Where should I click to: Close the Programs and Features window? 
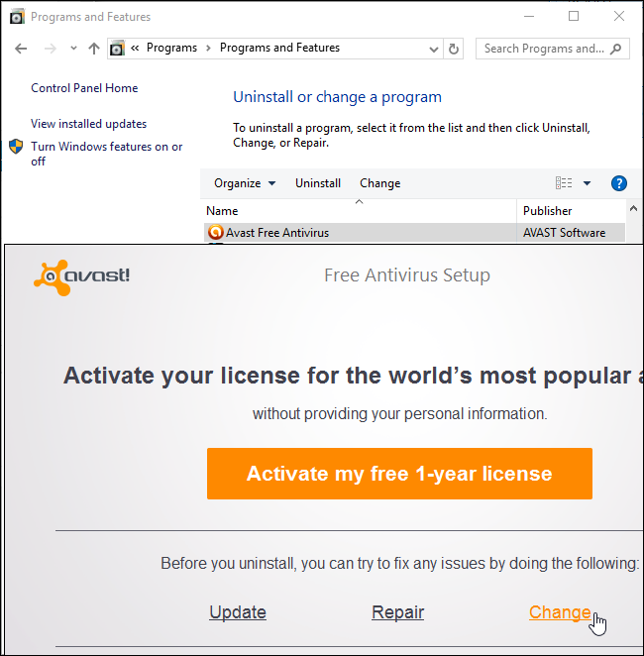pyautogui.click(x=619, y=16)
